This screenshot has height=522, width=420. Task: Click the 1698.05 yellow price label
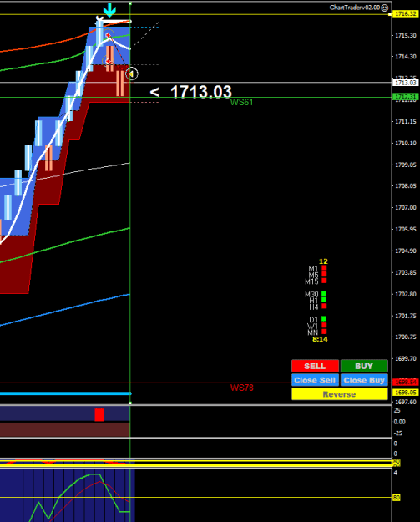coord(405,393)
